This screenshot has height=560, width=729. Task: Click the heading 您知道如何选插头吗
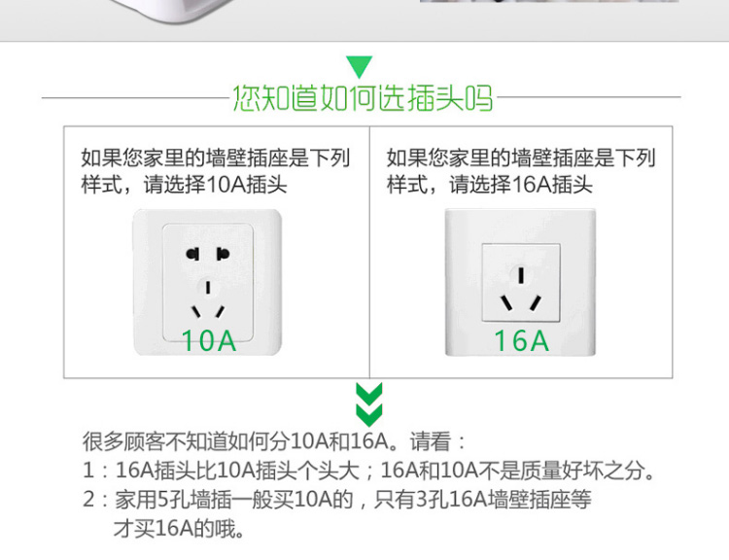363,98
